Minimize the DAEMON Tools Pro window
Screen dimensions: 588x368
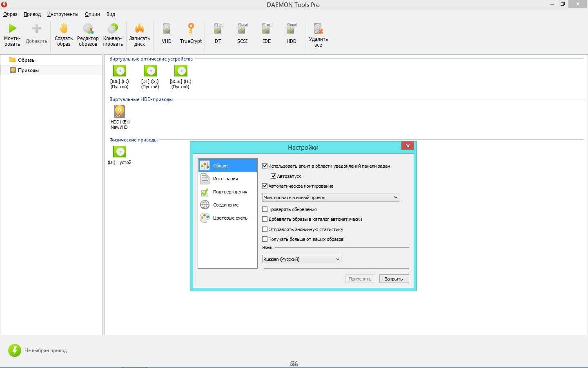click(552, 4)
